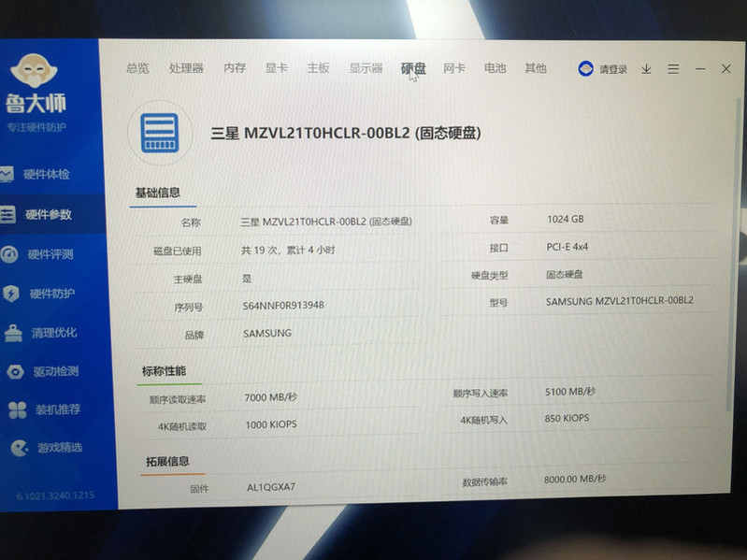Open 硬件防护 shield icon in sidebar
Viewport: 747px width, 560px height.
(10, 294)
